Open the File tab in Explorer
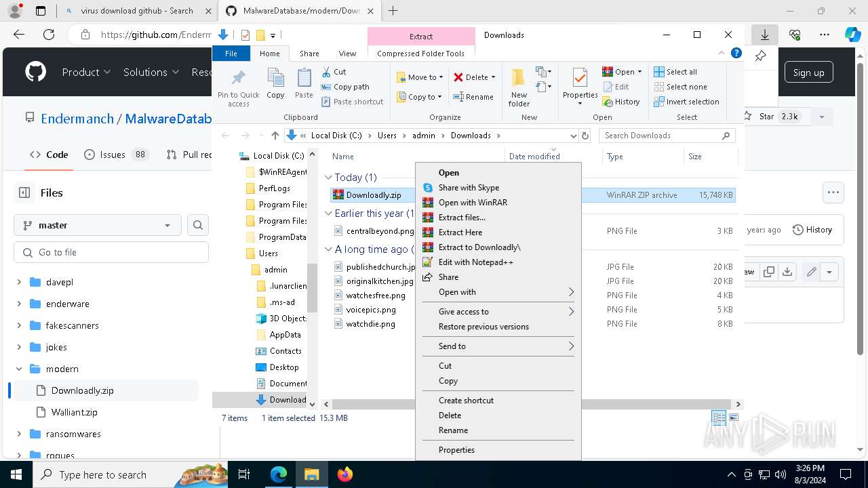Viewport: 868px width, 488px height. tap(231, 54)
